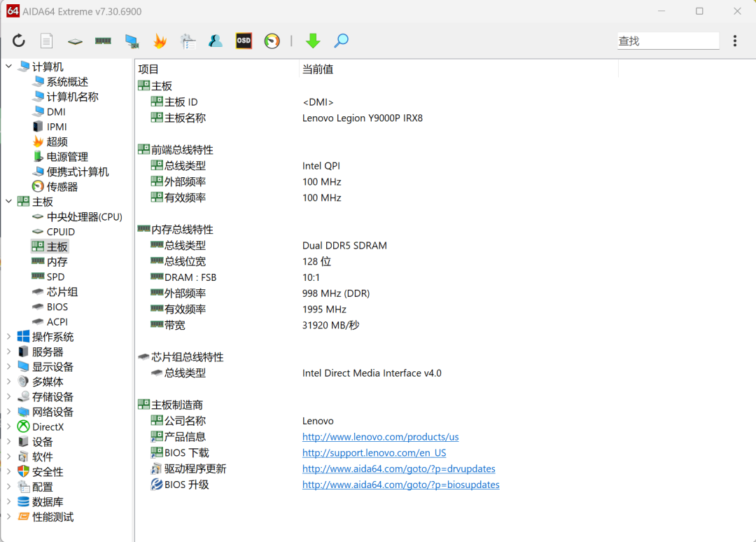Select the 公司名称 row

coord(376,420)
